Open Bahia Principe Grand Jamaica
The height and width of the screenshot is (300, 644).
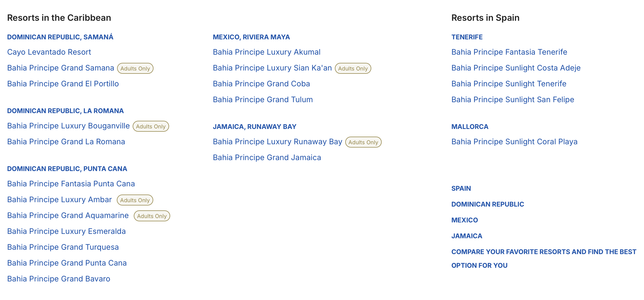point(267,157)
